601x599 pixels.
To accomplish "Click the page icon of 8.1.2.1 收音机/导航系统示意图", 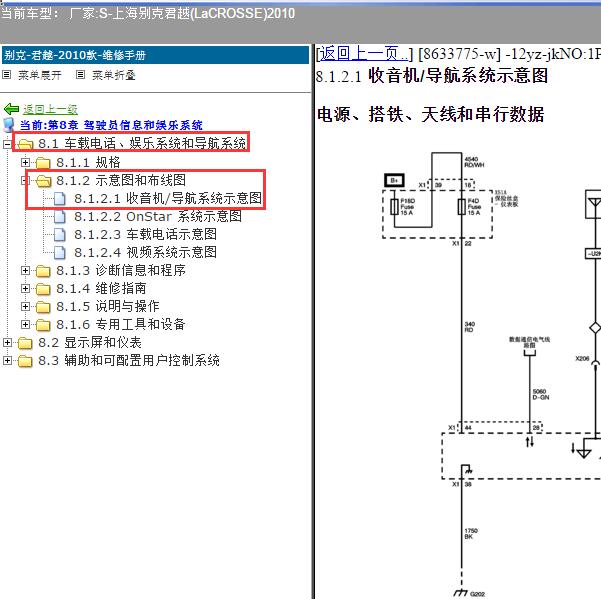I will [x=59, y=199].
